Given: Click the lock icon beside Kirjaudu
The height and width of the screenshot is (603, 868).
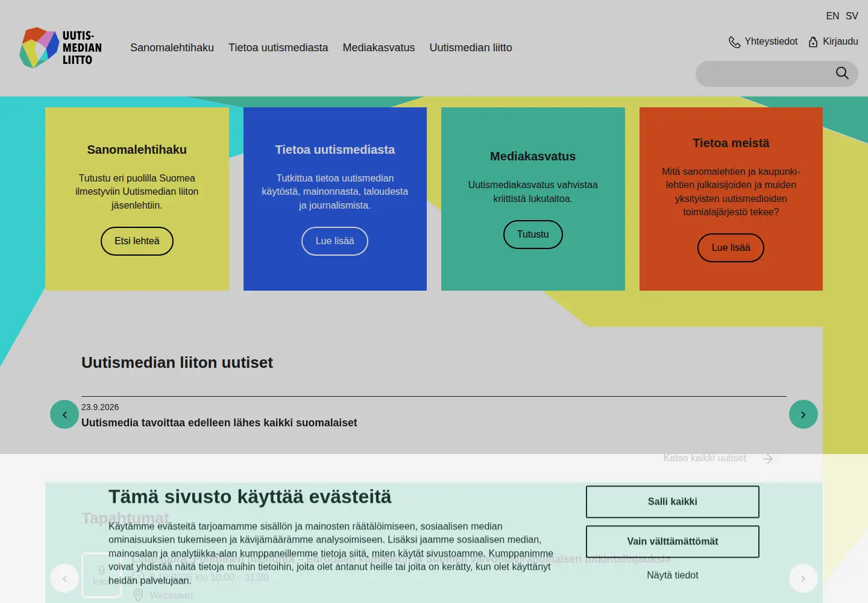Looking at the screenshot, I should tap(813, 42).
